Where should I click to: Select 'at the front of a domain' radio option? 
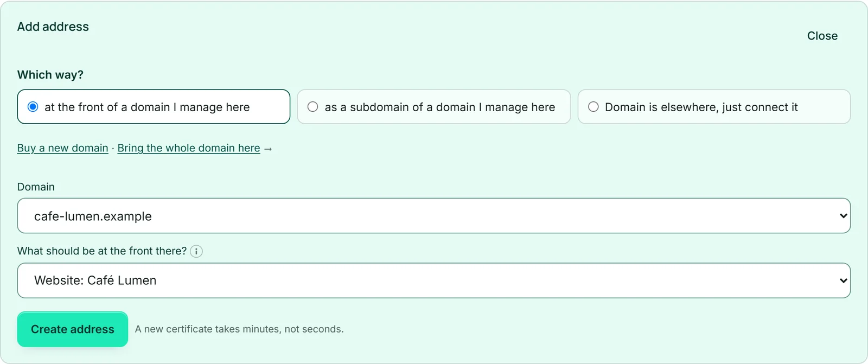click(154, 107)
